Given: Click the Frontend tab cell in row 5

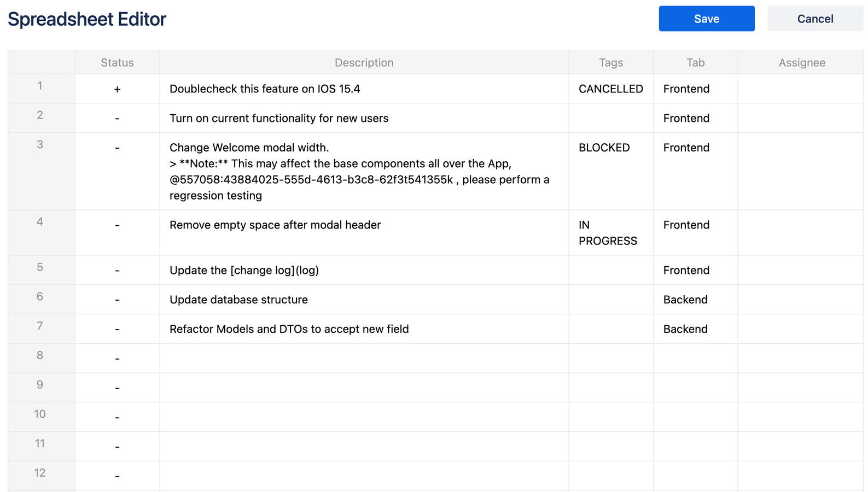Looking at the screenshot, I should [x=696, y=270].
